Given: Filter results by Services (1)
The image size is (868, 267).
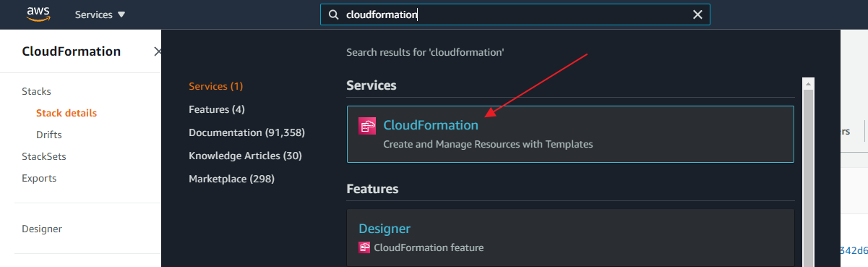Looking at the screenshot, I should tap(215, 86).
